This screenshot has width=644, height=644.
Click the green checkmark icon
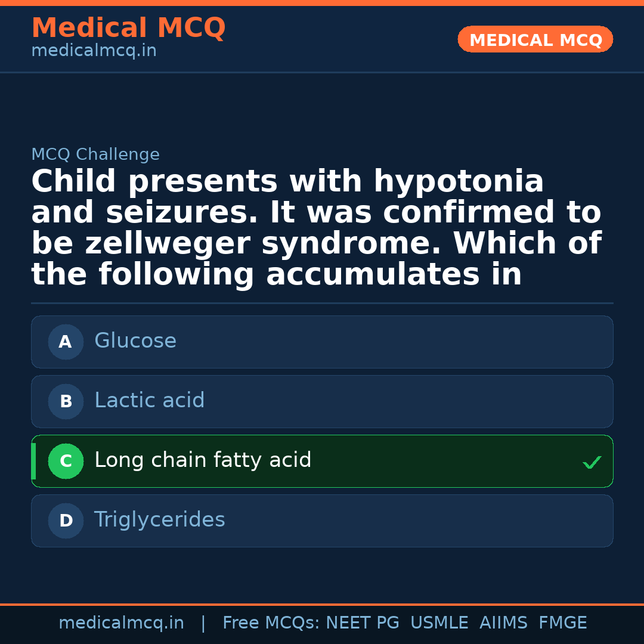tap(592, 462)
